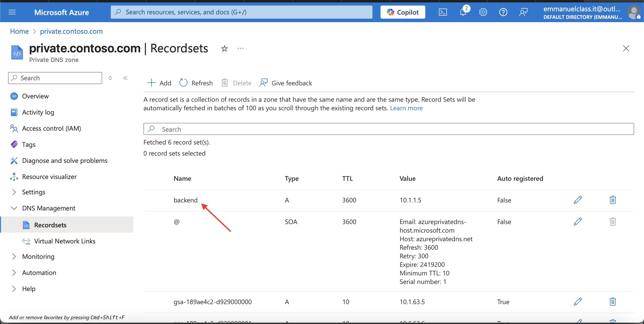Expand the Settings section
Screen dimensions: 644x324
tap(33, 192)
